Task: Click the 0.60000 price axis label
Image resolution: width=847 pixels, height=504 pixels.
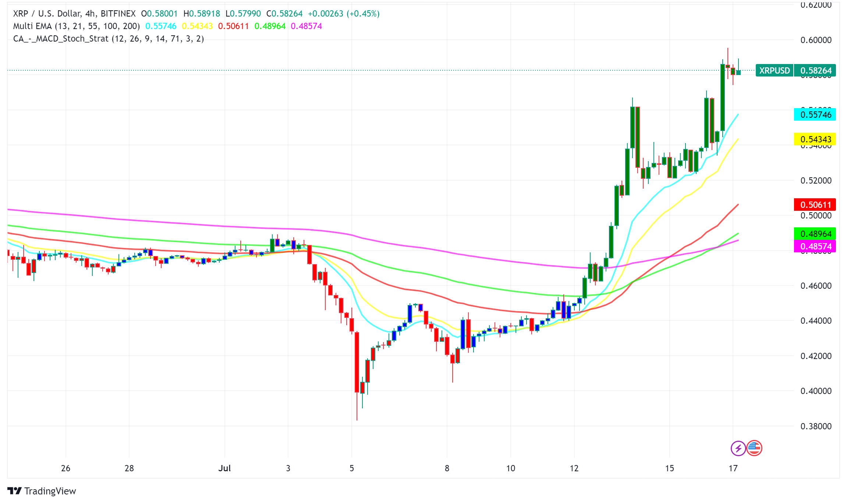Action: 816,40
